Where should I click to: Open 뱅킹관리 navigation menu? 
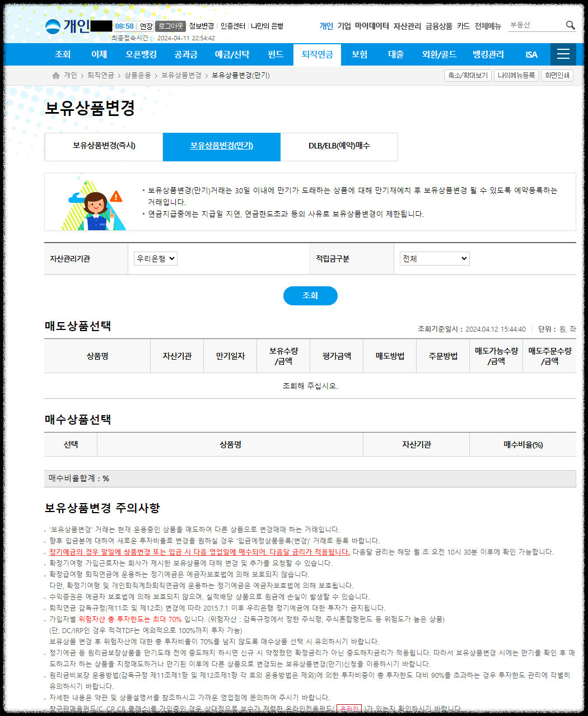(x=488, y=54)
